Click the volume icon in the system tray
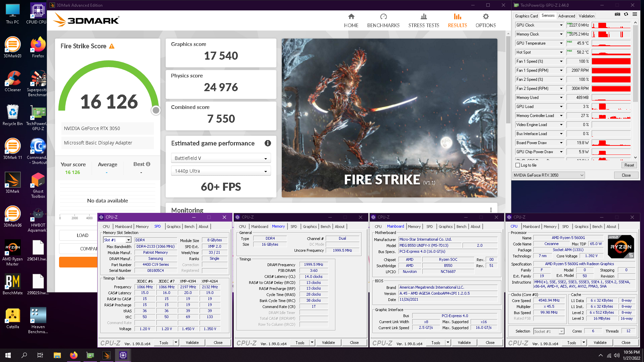The width and height of the screenshot is (644, 362). point(616,355)
